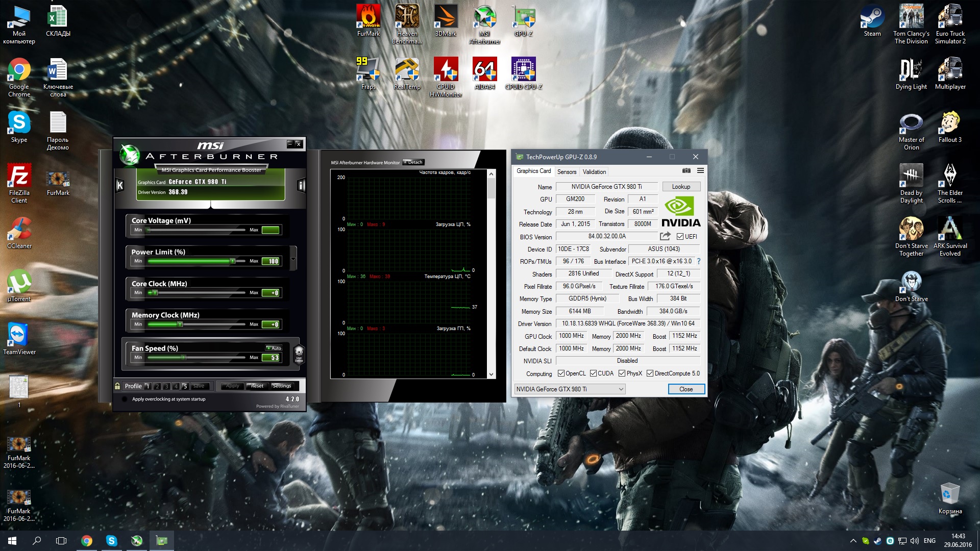
Task: Select profile slot 5 in Afterburner
Action: [x=185, y=386]
